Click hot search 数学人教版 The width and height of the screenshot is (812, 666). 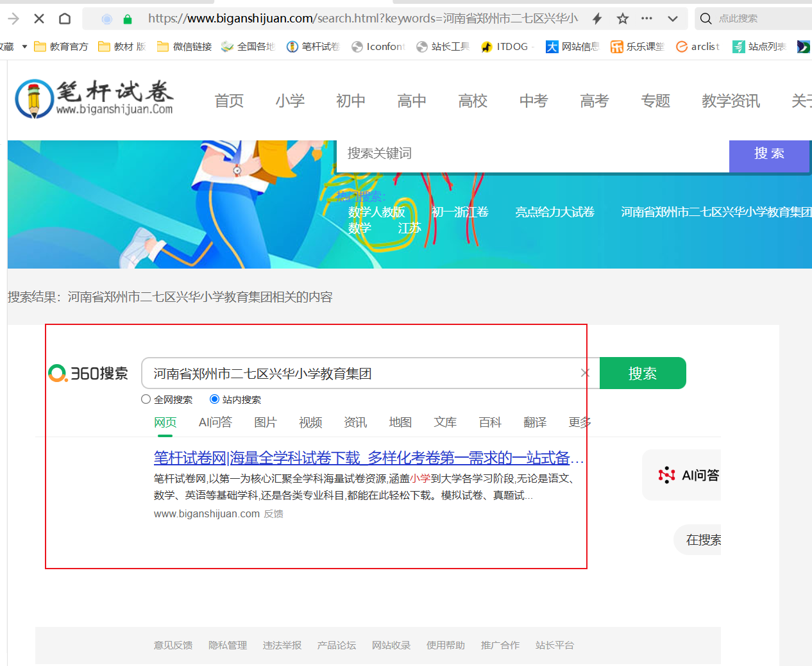pyautogui.click(x=376, y=212)
